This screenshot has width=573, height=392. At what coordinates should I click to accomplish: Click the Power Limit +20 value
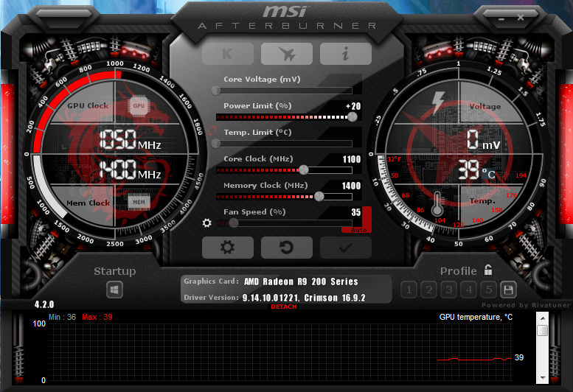(x=353, y=106)
